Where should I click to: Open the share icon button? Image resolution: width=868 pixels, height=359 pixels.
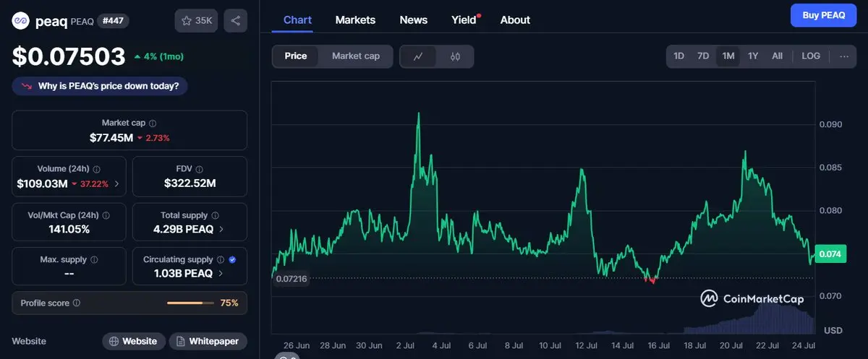point(236,21)
